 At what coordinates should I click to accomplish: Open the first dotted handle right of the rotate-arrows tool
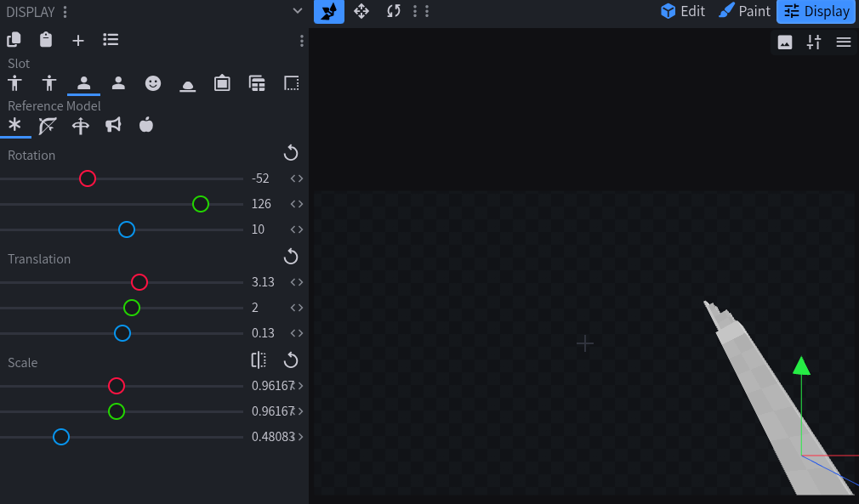(x=415, y=11)
